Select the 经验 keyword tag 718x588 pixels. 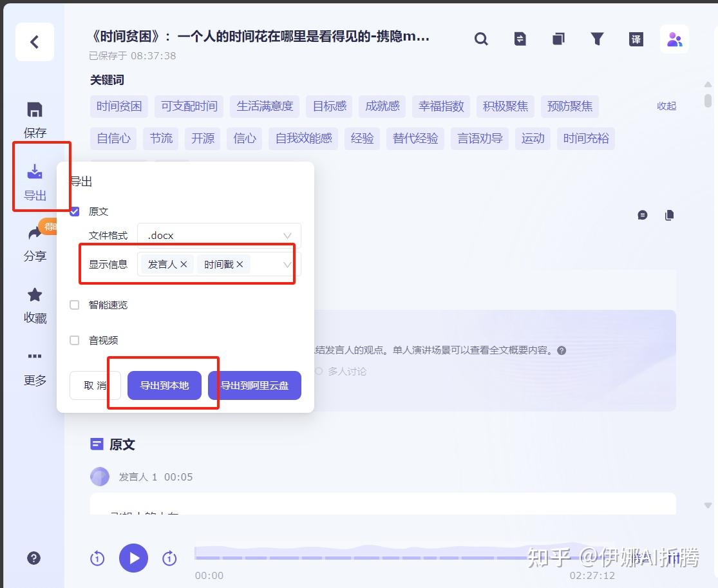pos(362,138)
